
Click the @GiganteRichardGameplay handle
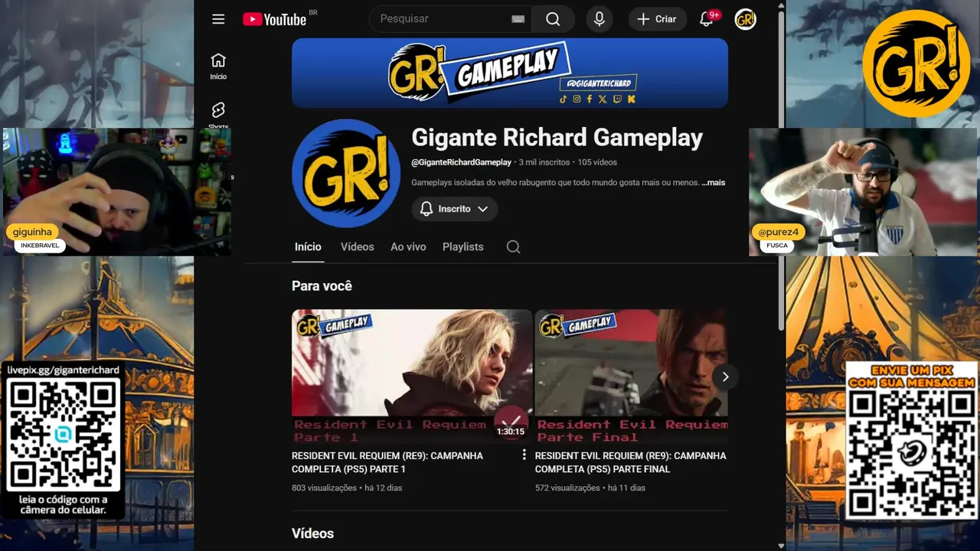point(461,162)
